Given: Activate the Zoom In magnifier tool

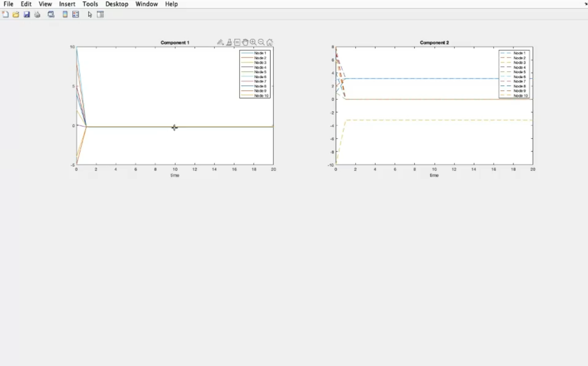Looking at the screenshot, I should pyautogui.click(x=253, y=43).
